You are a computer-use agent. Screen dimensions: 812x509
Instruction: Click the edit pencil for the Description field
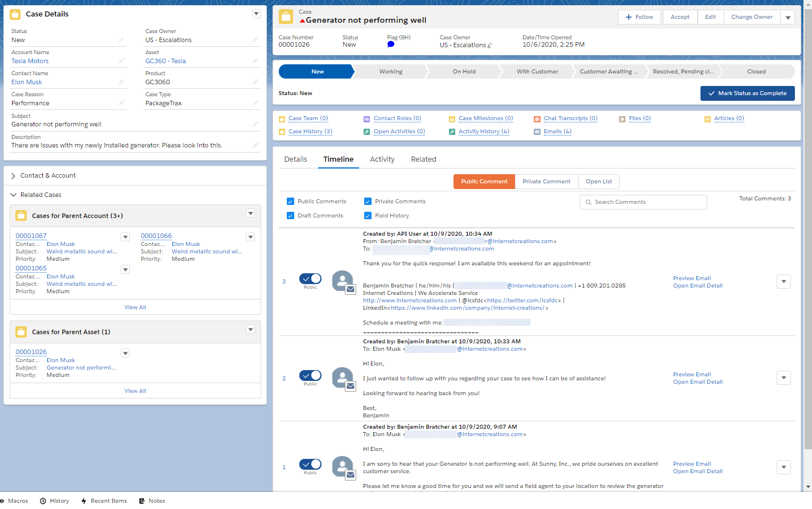tap(255, 145)
